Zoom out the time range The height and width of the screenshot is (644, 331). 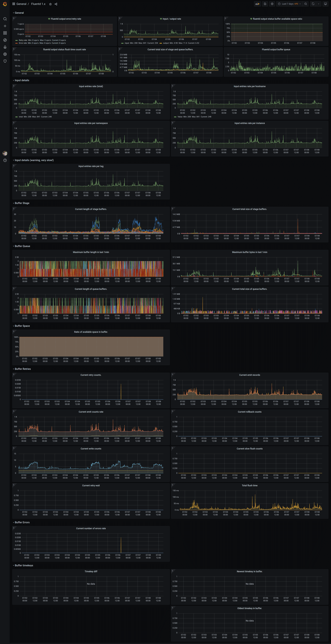[x=306, y=4]
